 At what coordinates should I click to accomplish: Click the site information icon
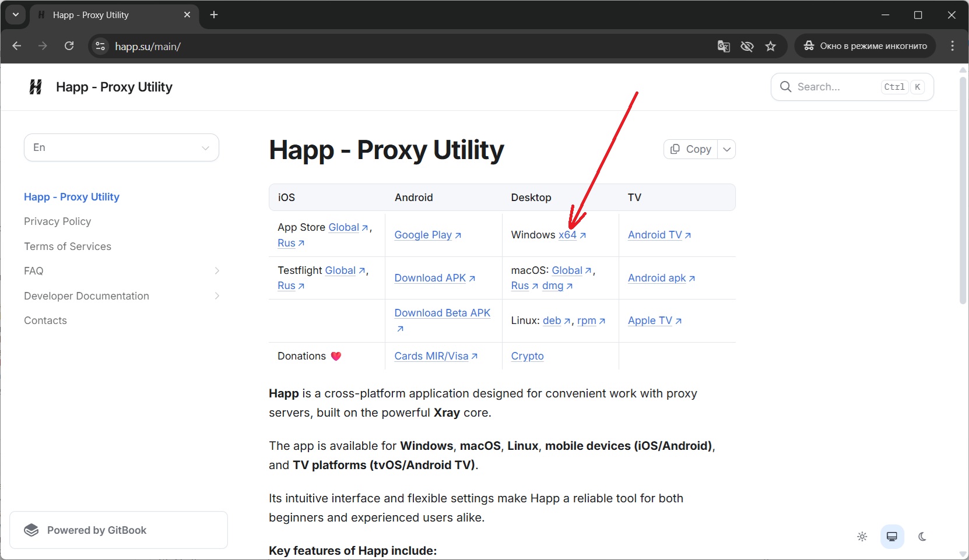point(100,46)
